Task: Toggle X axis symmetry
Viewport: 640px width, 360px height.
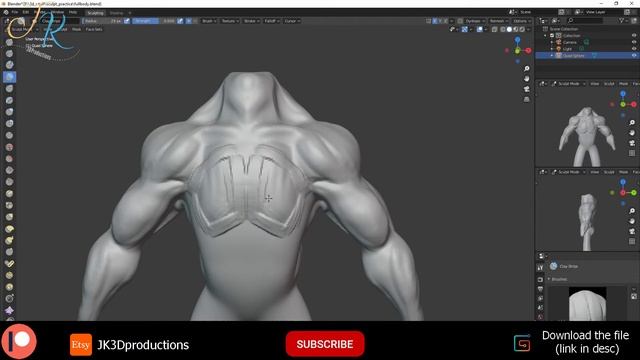Action: pos(435,21)
